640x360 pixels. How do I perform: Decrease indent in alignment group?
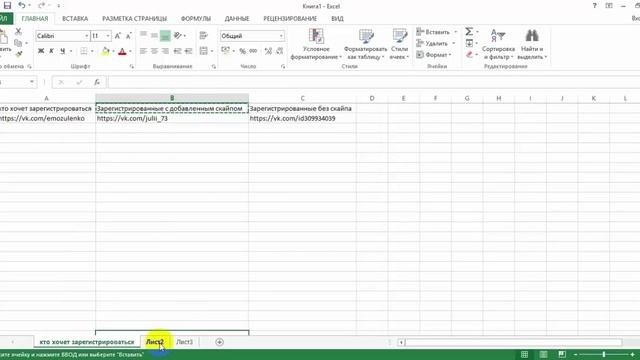[177, 51]
